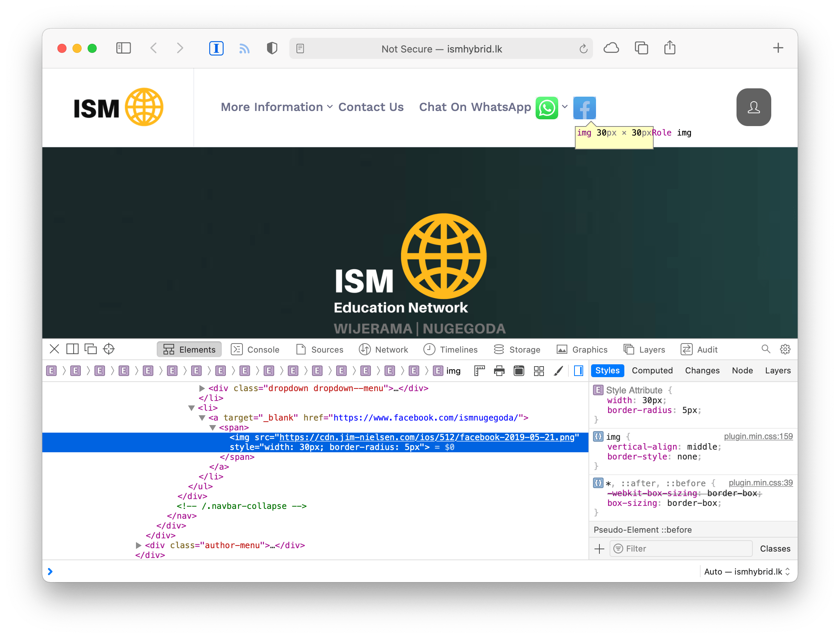Open the Storage tab
The image size is (840, 638).
tap(517, 349)
